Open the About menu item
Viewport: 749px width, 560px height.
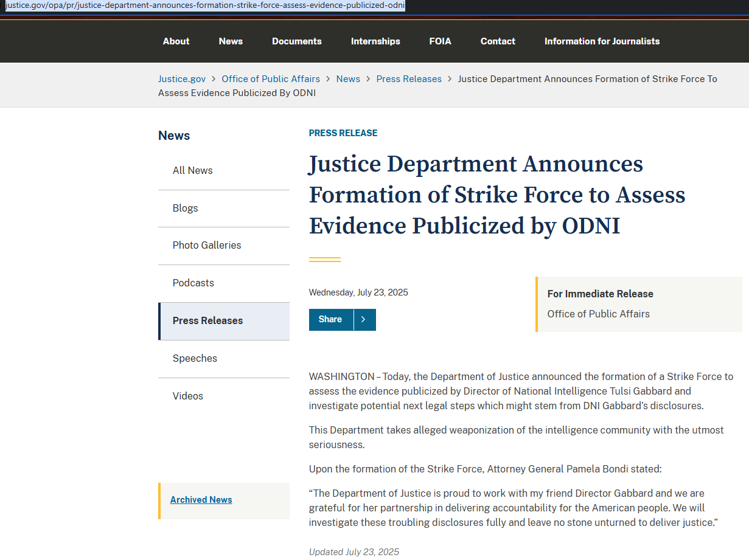(176, 41)
